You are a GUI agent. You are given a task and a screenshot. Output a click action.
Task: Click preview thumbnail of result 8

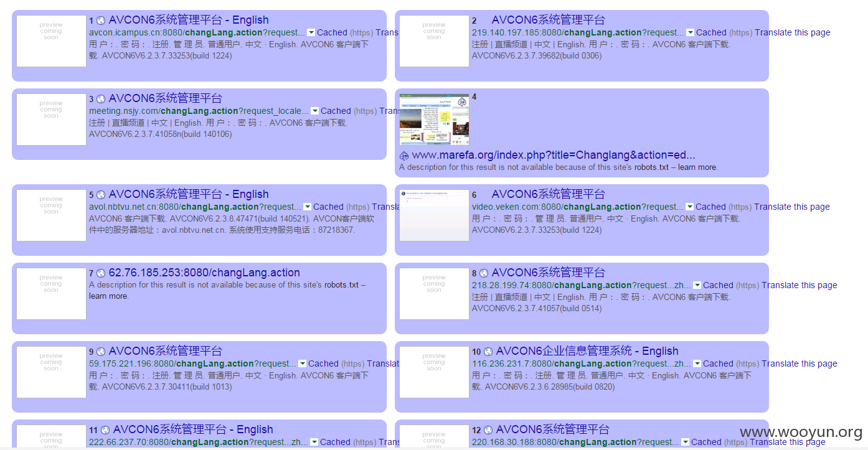pyautogui.click(x=434, y=294)
